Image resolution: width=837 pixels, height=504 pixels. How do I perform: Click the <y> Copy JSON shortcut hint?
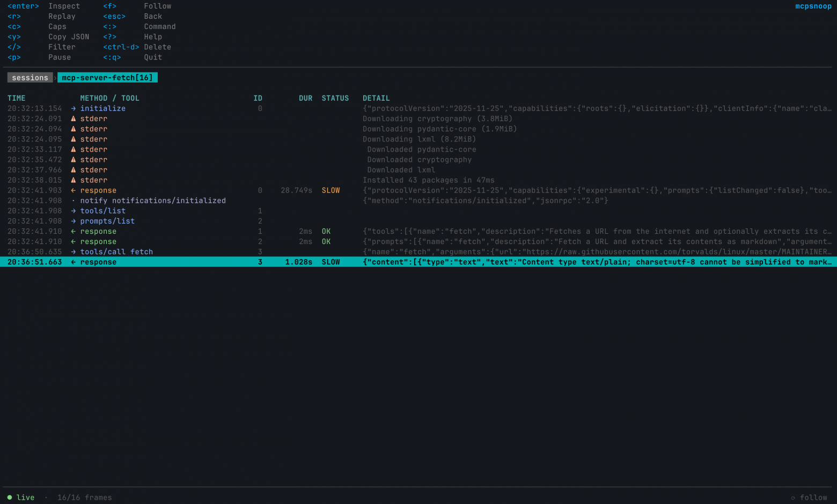(48, 36)
